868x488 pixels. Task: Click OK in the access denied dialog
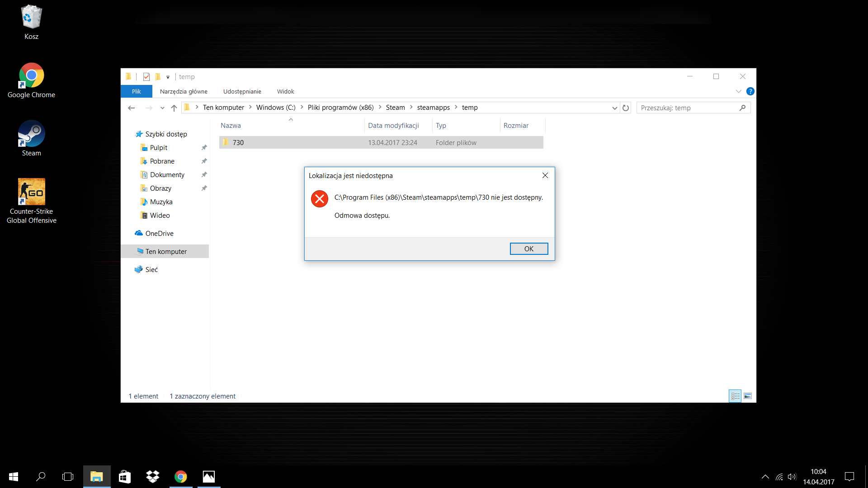pos(529,249)
